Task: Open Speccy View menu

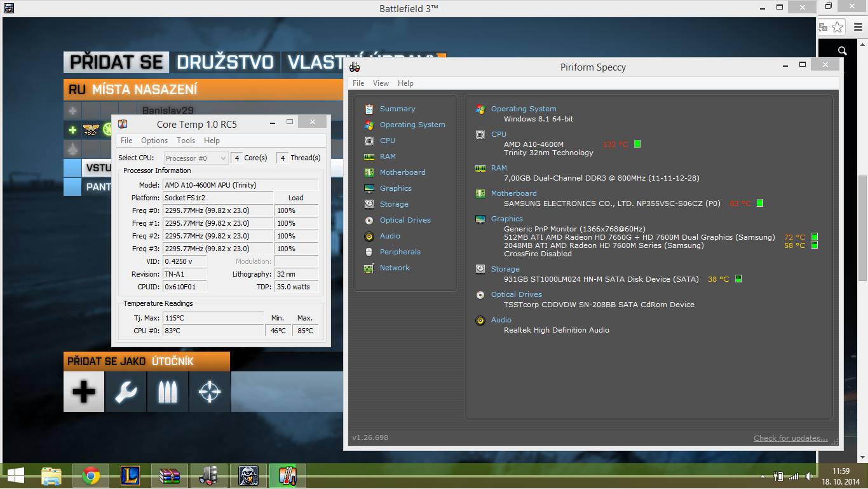Action: 381,83
